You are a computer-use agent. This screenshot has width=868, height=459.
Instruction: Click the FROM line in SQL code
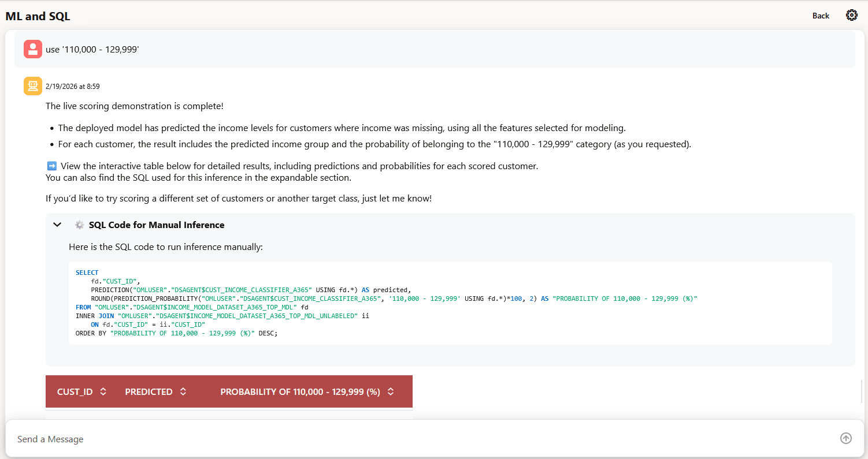(192, 307)
